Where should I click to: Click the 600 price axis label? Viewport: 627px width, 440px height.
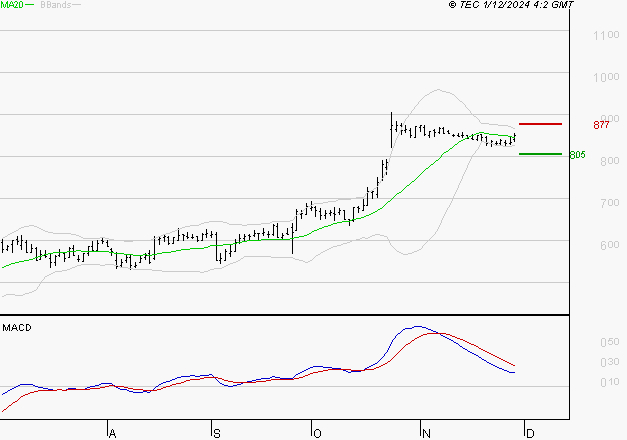click(x=610, y=245)
